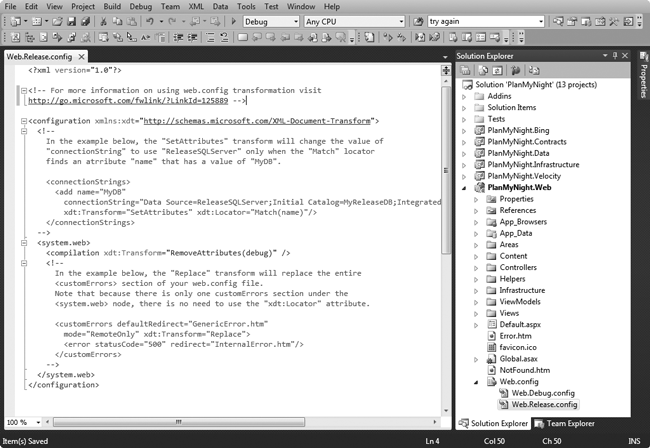Toggle auto-hide pin on Solution Explorer
Viewport: 650px width, 448px height.
pyautogui.click(x=615, y=56)
